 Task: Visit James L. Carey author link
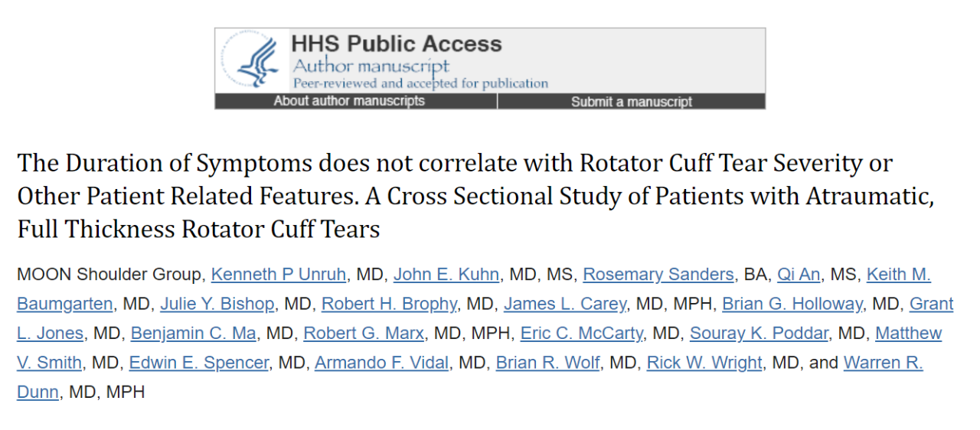click(565, 305)
